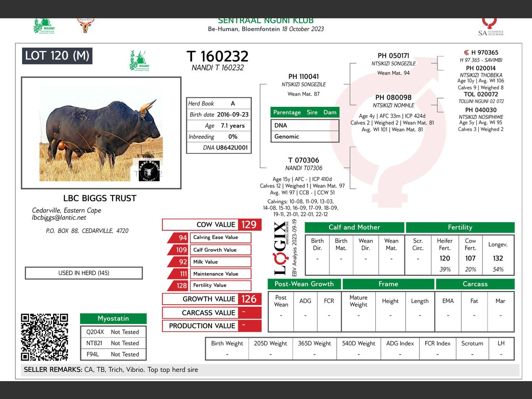Click the F94L Not Tested row
The image size is (532, 399).
[113, 354]
